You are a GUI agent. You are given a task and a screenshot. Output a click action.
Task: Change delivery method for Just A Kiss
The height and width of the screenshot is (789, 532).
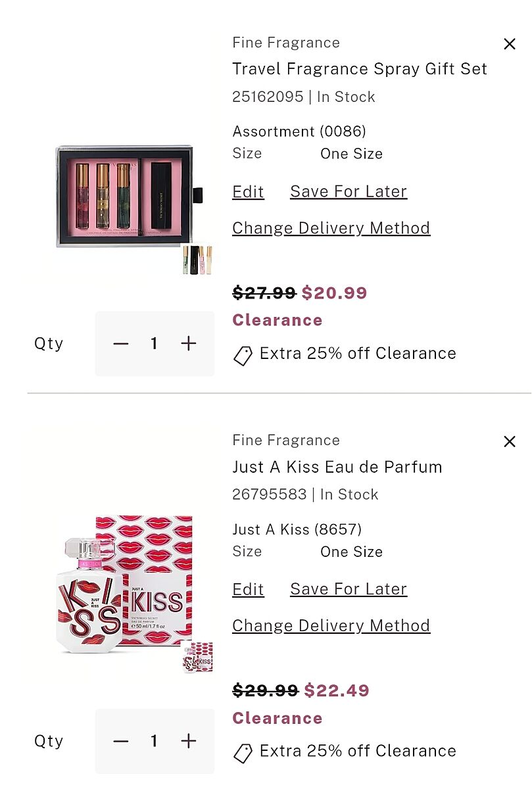tap(331, 626)
